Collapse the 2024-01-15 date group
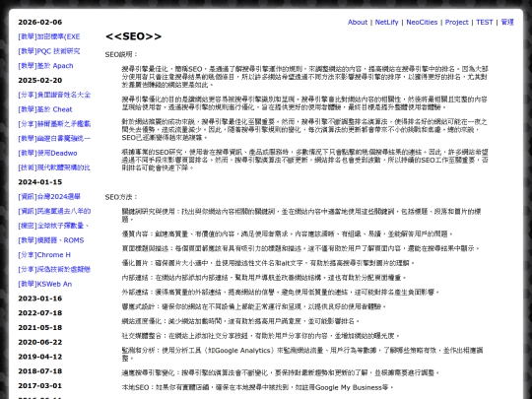The width and height of the screenshot is (532, 399). pyautogui.click(x=40, y=182)
